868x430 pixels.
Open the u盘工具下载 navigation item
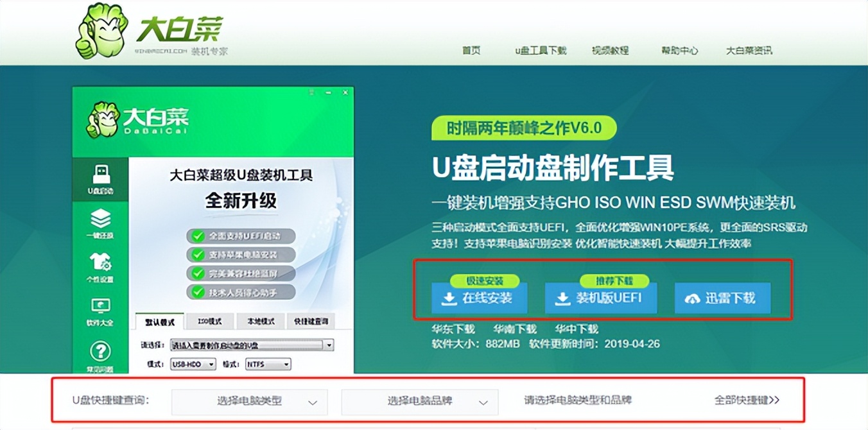541,50
